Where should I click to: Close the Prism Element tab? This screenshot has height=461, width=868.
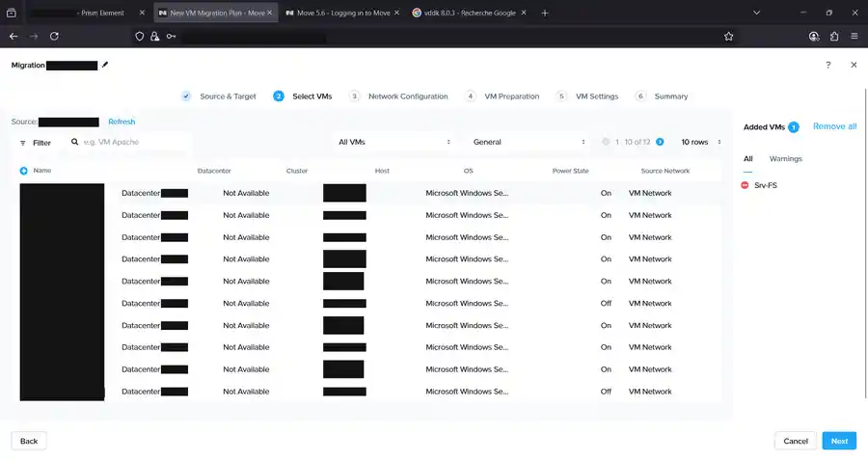(142, 13)
